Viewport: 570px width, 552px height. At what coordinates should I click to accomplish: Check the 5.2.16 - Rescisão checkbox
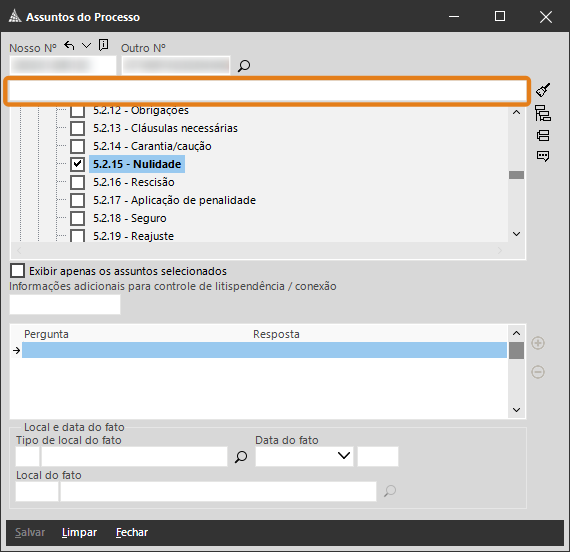[x=77, y=182]
